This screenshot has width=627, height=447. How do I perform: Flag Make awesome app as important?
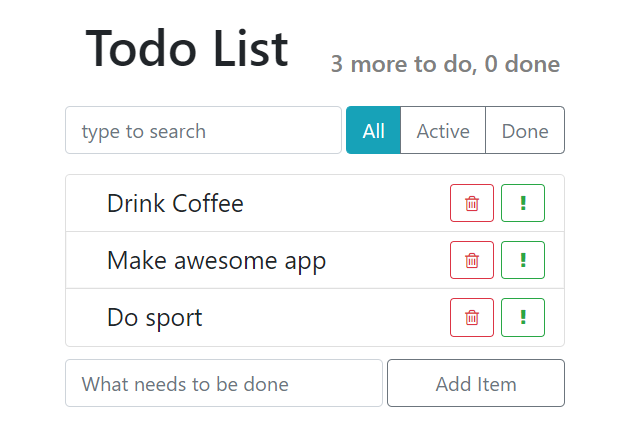pos(523,260)
